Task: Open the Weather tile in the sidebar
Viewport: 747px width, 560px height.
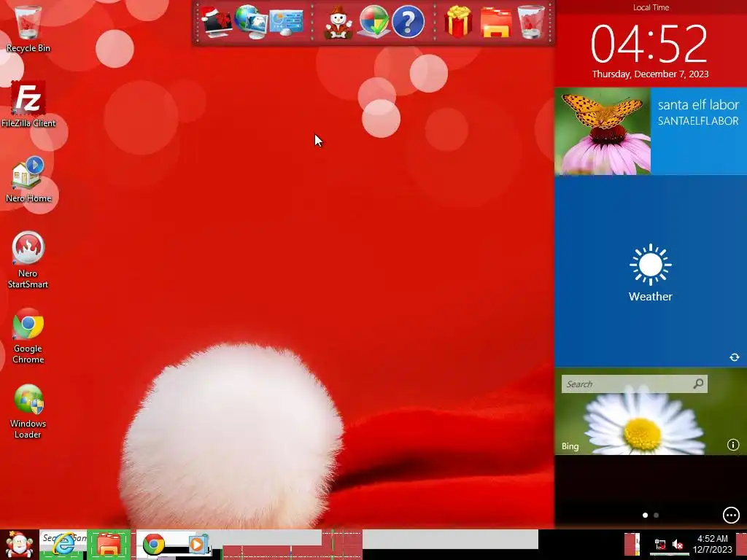Action: coord(650,271)
